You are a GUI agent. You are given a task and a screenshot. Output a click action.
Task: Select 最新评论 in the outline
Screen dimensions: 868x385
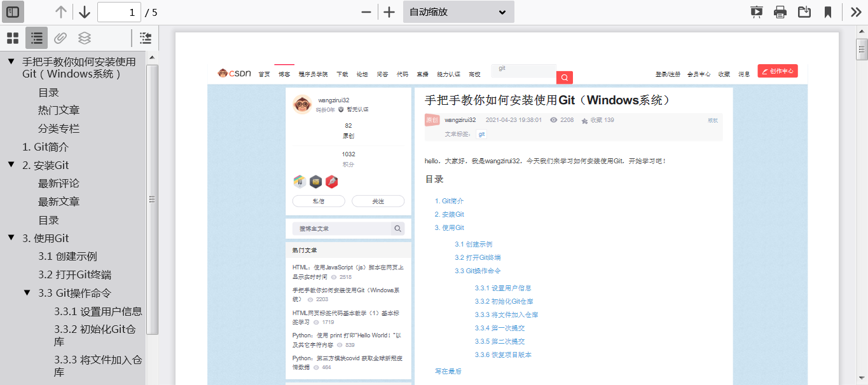59,184
